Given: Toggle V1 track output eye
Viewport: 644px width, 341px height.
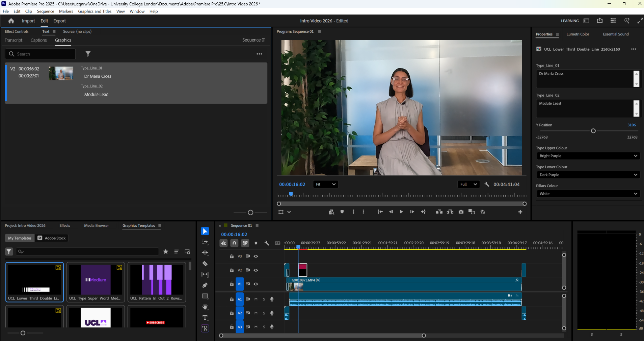Looking at the screenshot, I should [x=256, y=284].
